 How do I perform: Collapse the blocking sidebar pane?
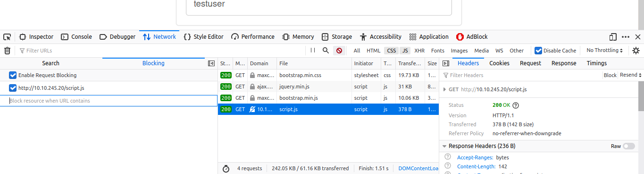(211, 63)
